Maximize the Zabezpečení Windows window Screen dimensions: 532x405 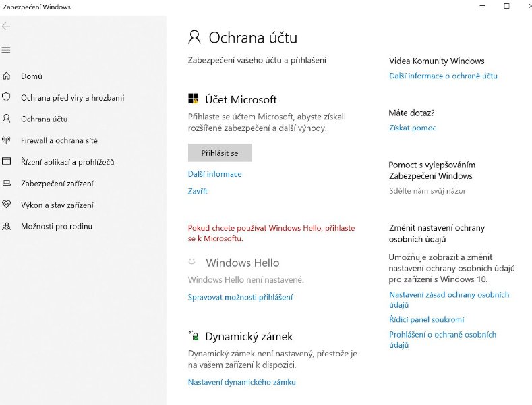506,6
